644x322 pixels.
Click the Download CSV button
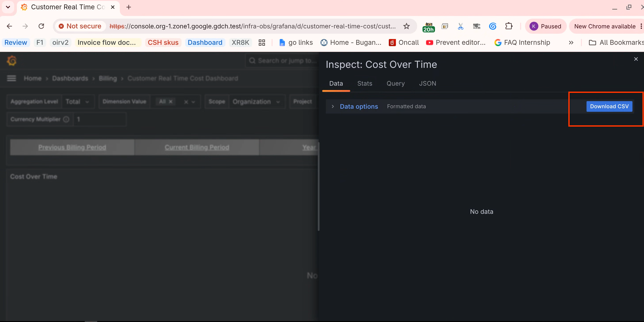pyautogui.click(x=609, y=106)
